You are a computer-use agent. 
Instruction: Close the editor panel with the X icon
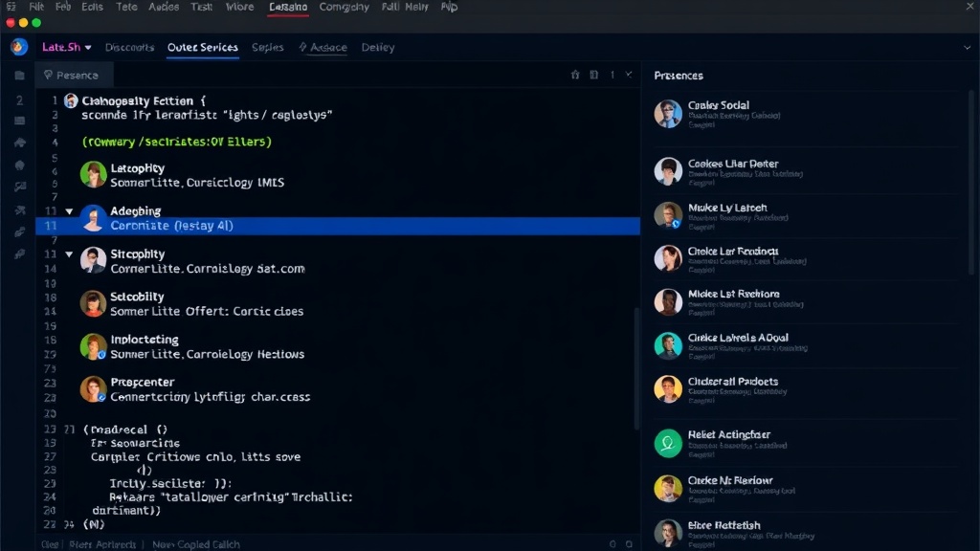629,75
